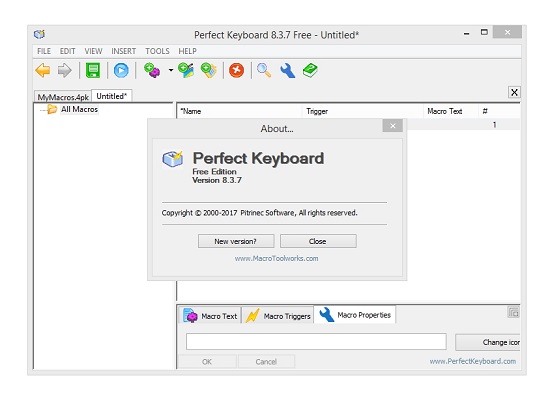Click the macro properties text input field
This screenshot has width=550, height=393.
(x=316, y=341)
